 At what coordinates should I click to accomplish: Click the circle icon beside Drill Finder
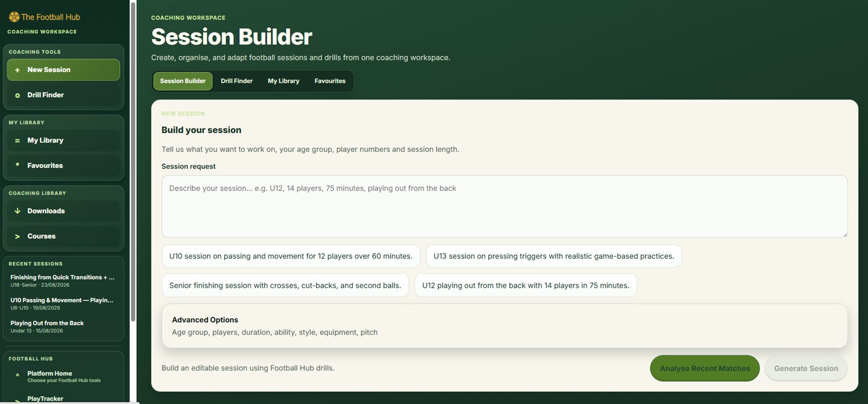tap(17, 95)
